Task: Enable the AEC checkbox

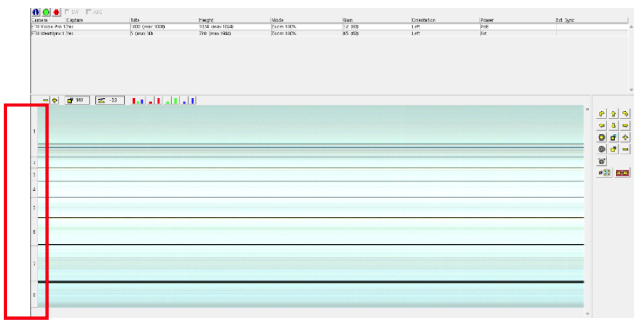Action: pos(89,12)
